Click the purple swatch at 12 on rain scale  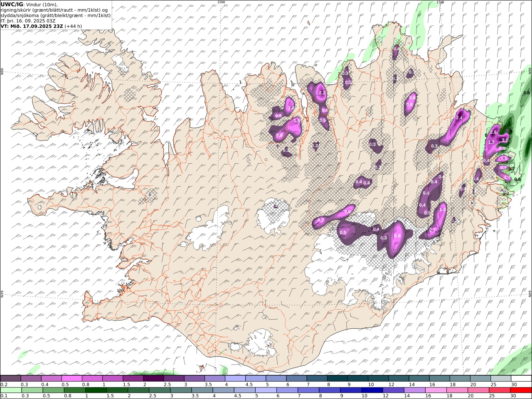click(x=393, y=390)
